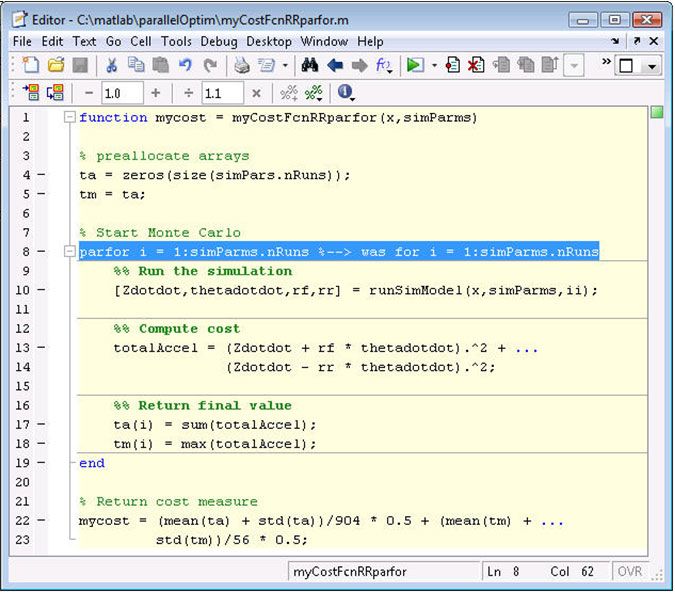Collapse the function block at line 1
Viewport: 675px width, 594px height.
tap(68, 118)
